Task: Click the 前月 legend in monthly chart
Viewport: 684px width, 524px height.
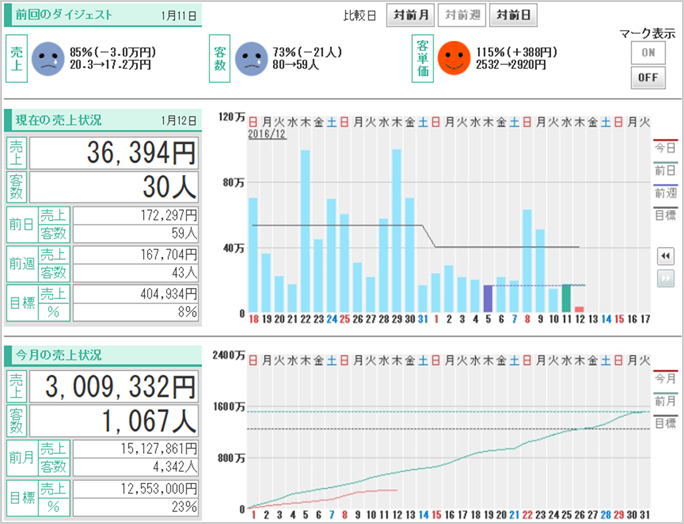Action: click(x=665, y=400)
